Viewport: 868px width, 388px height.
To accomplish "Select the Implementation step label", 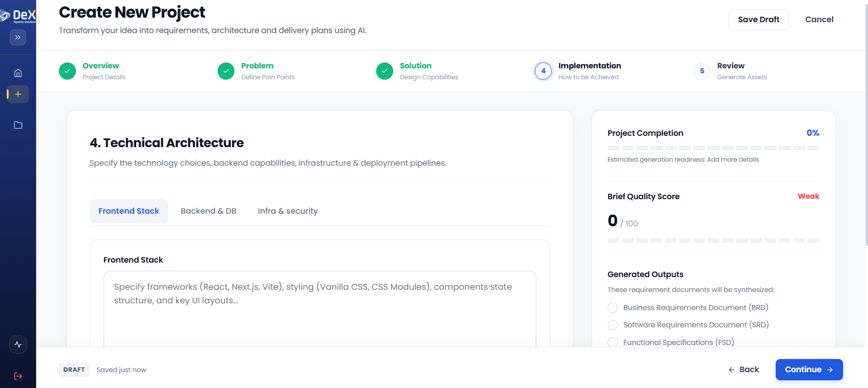I will [590, 66].
